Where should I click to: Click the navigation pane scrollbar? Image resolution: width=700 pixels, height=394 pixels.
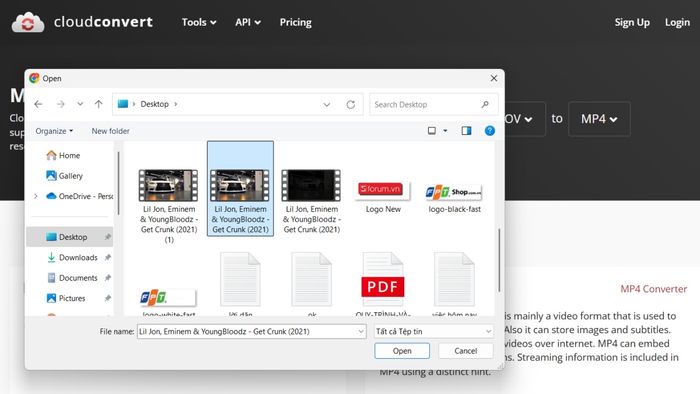click(118, 183)
